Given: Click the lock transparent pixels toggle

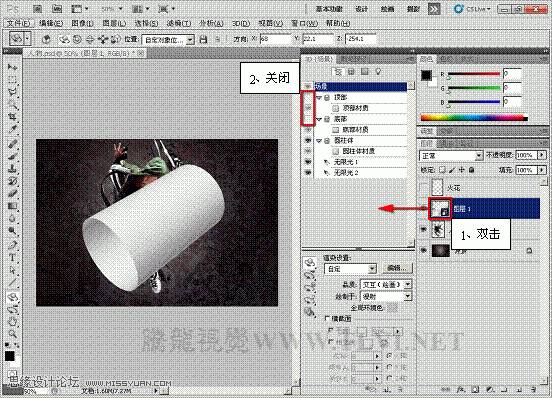Looking at the screenshot, I should click(x=443, y=170).
